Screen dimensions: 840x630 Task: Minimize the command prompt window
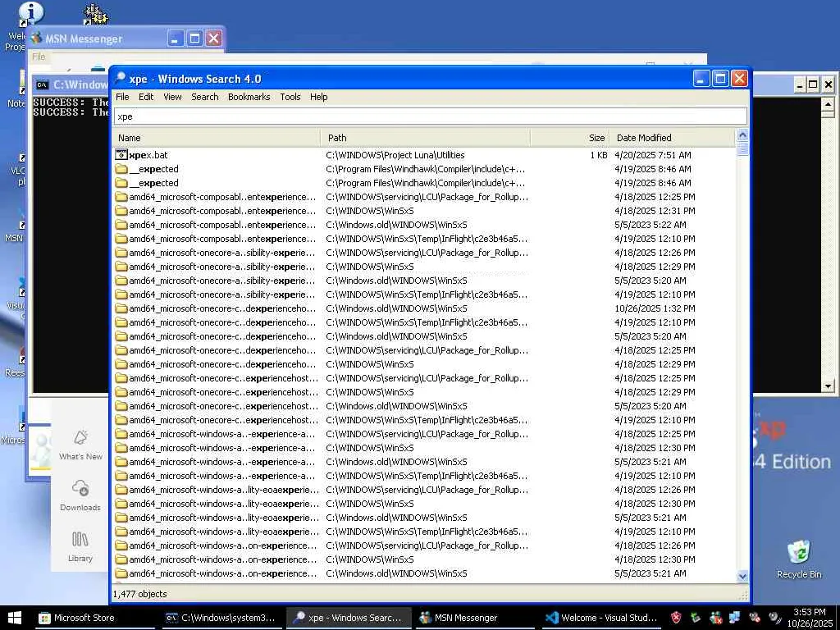800,84
